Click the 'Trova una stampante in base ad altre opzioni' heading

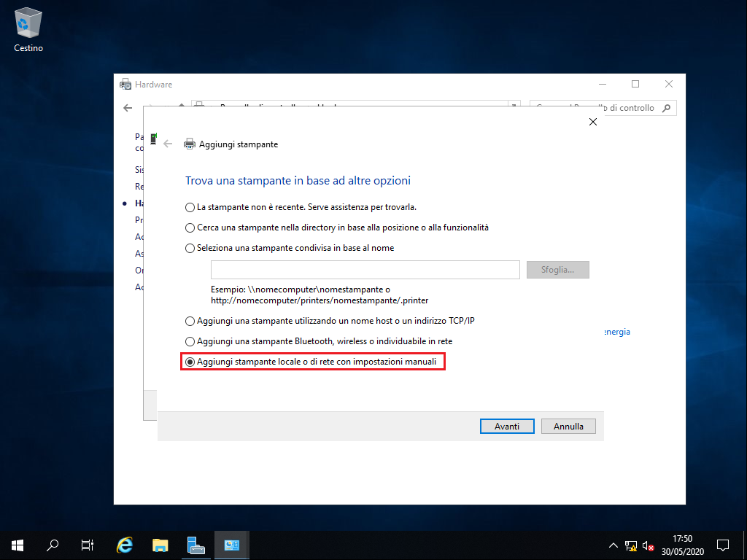pyautogui.click(x=298, y=181)
